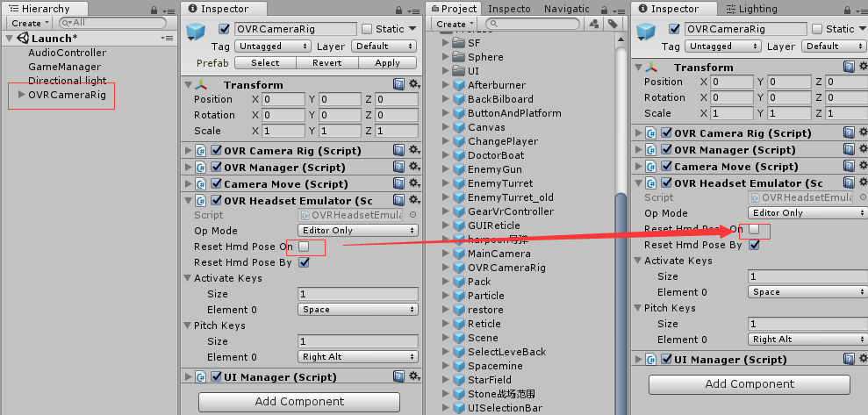868x415 pixels.
Task: Click the GameObject cube icon in left Inspector
Action: [x=196, y=31]
